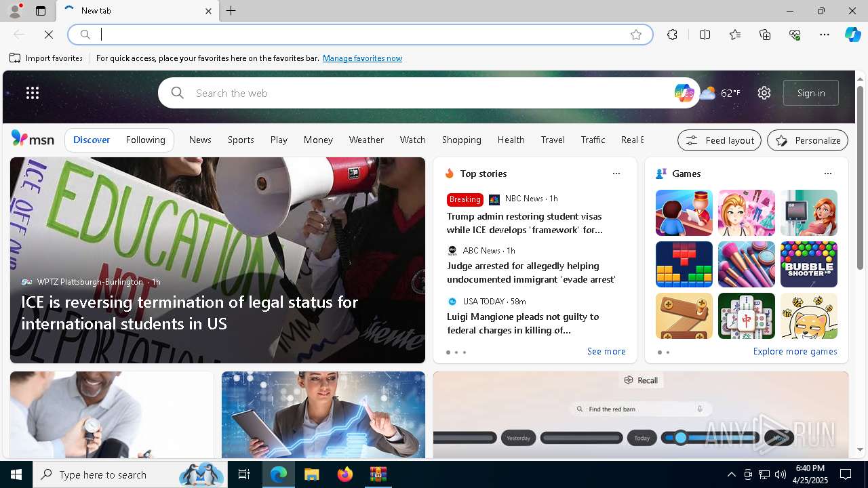This screenshot has height=488, width=868.
Task: Open the Feed layout options
Action: tap(719, 140)
